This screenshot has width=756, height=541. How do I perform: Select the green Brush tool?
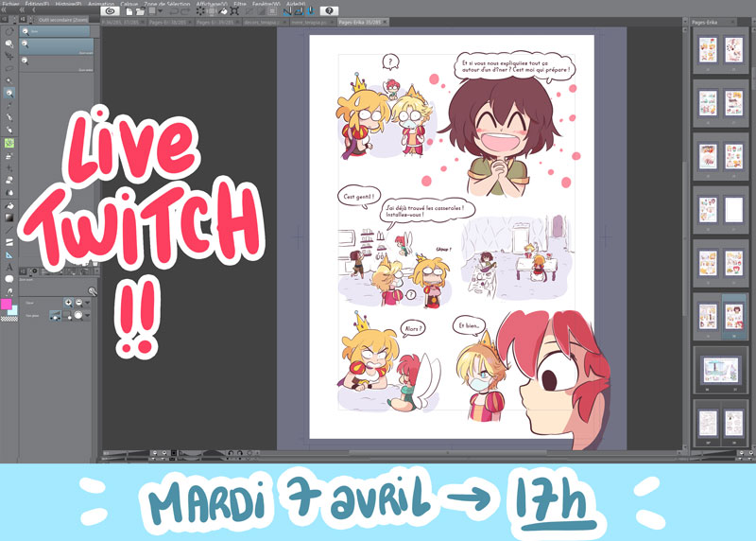9,143
